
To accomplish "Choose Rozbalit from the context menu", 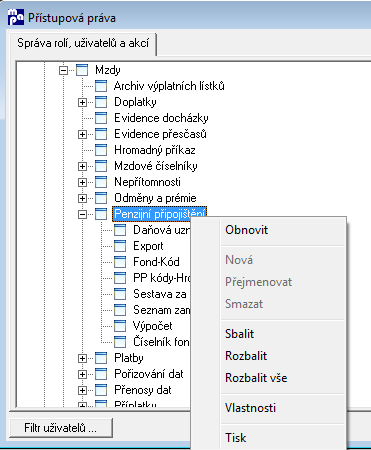I will click(x=268, y=356).
